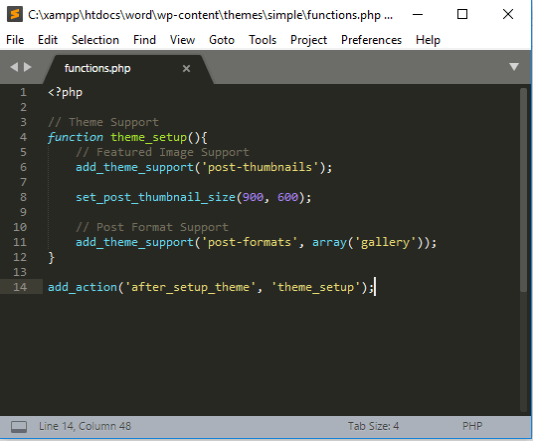536x441 pixels.
Task: Go to next tab with right arrow
Action: (x=28, y=67)
